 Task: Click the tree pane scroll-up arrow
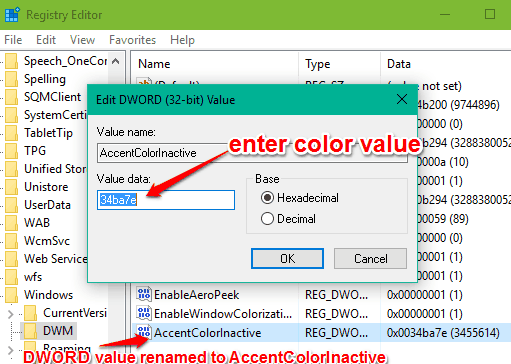pyautogui.click(x=115, y=61)
